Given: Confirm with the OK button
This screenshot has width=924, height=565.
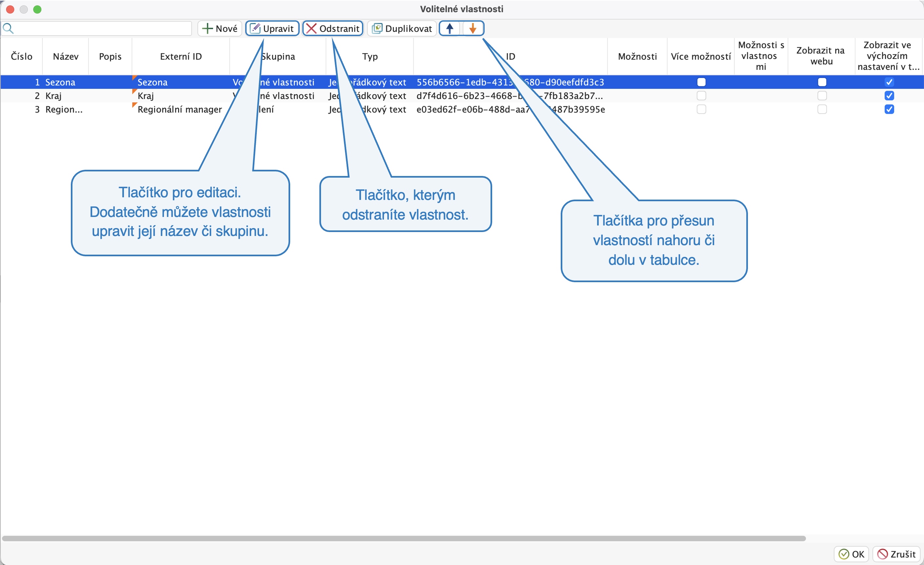Looking at the screenshot, I should (x=851, y=554).
